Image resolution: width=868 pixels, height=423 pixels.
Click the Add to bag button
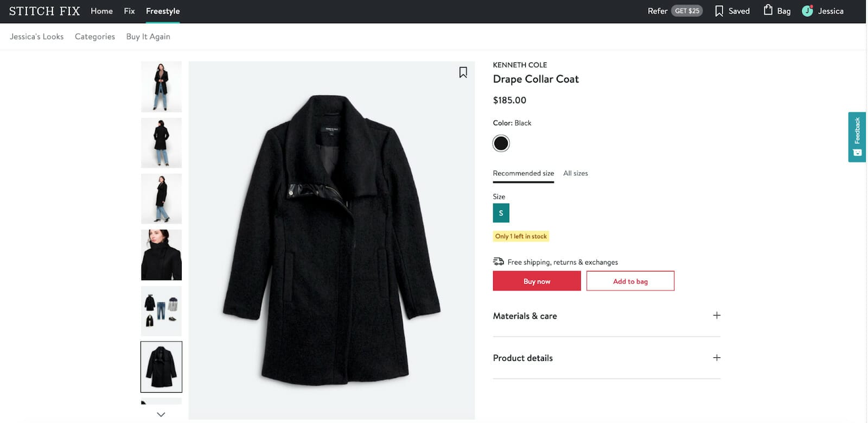(630, 281)
